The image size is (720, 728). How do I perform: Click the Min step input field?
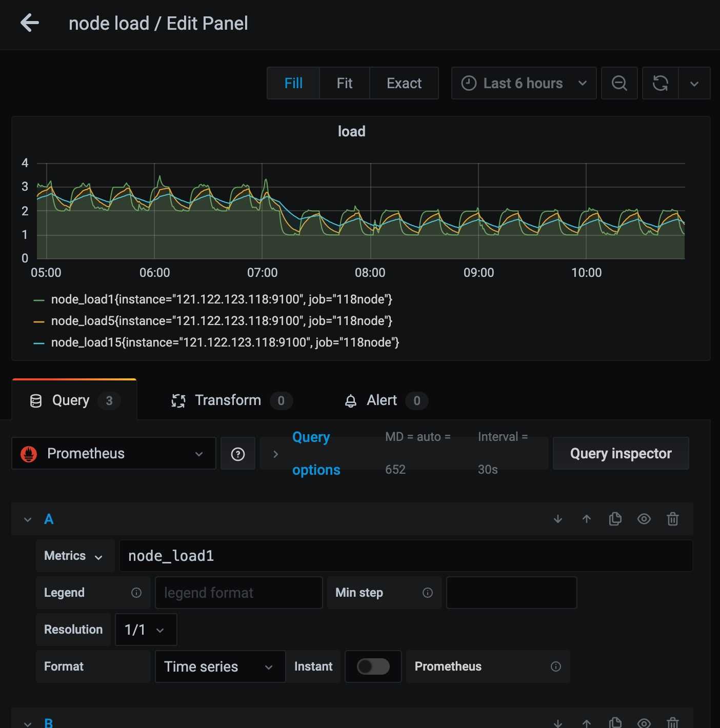[x=511, y=593]
